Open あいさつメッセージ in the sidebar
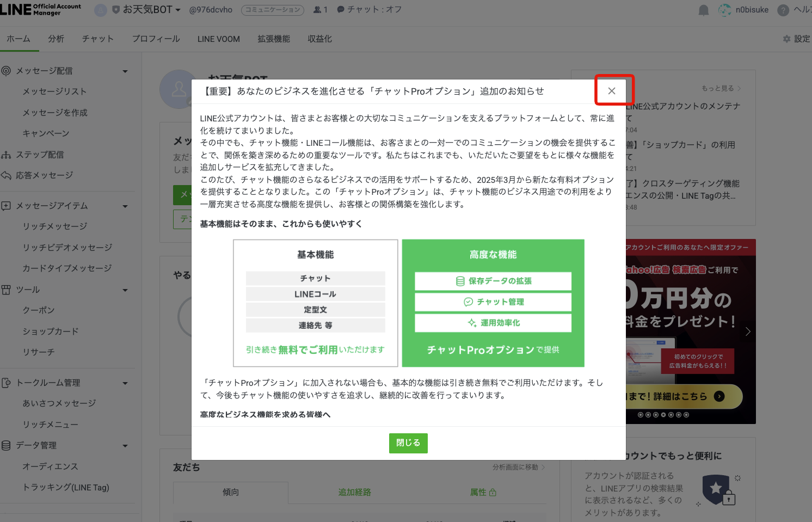812x522 pixels. pos(59,403)
